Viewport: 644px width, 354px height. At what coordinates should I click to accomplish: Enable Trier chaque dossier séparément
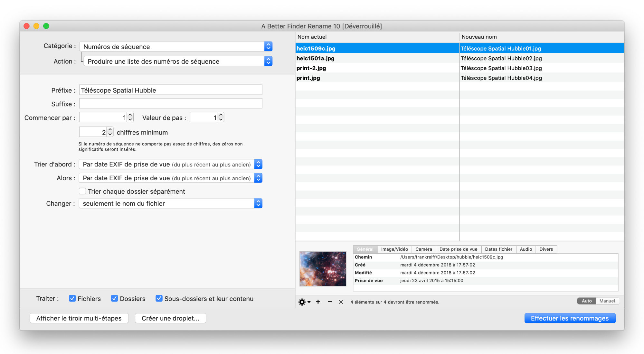(x=83, y=191)
